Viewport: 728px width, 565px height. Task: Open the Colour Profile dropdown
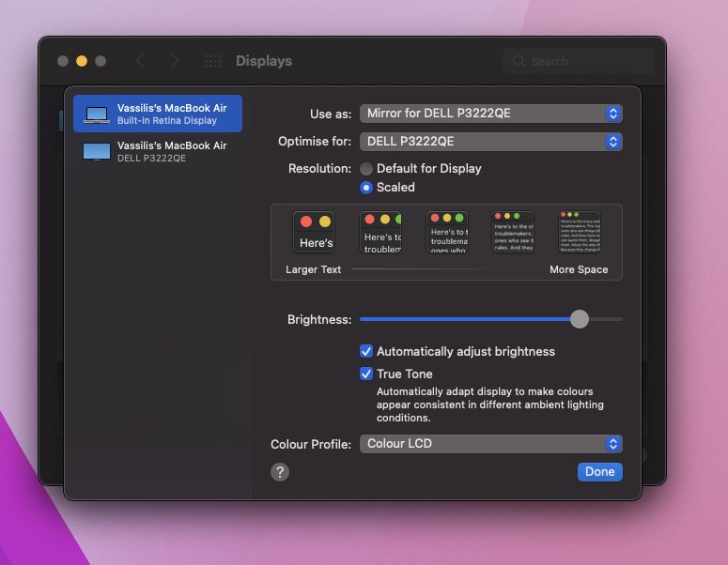(x=490, y=444)
